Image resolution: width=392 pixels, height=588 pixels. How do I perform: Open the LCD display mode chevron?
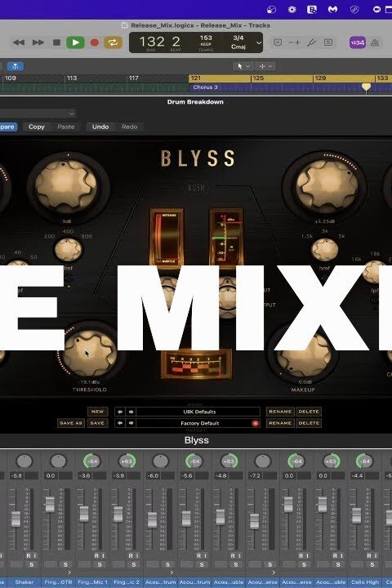point(258,42)
